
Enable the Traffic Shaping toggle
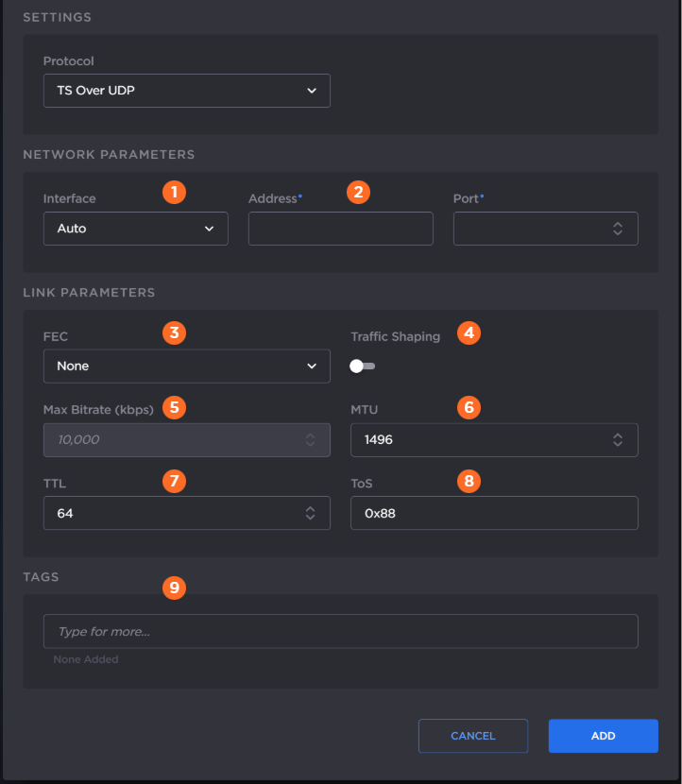(363, 366)
